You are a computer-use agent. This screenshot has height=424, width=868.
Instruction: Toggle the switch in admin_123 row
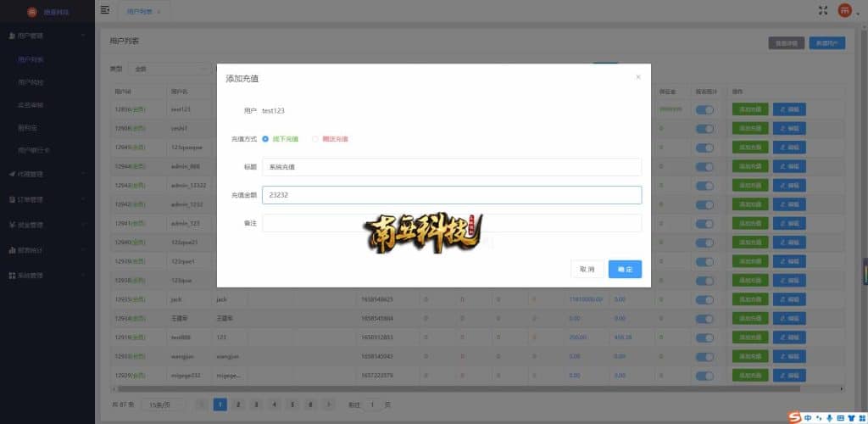click(x=704, y=224)
